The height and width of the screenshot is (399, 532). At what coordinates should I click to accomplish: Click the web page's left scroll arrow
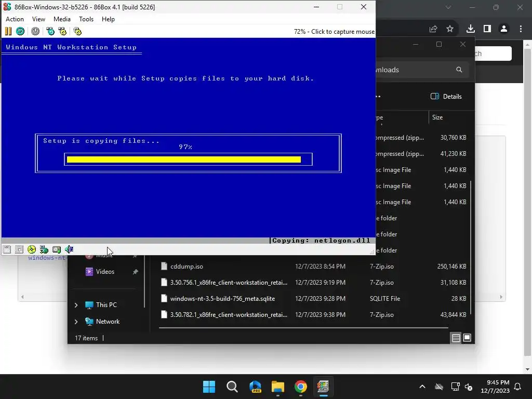pos(22,297)
